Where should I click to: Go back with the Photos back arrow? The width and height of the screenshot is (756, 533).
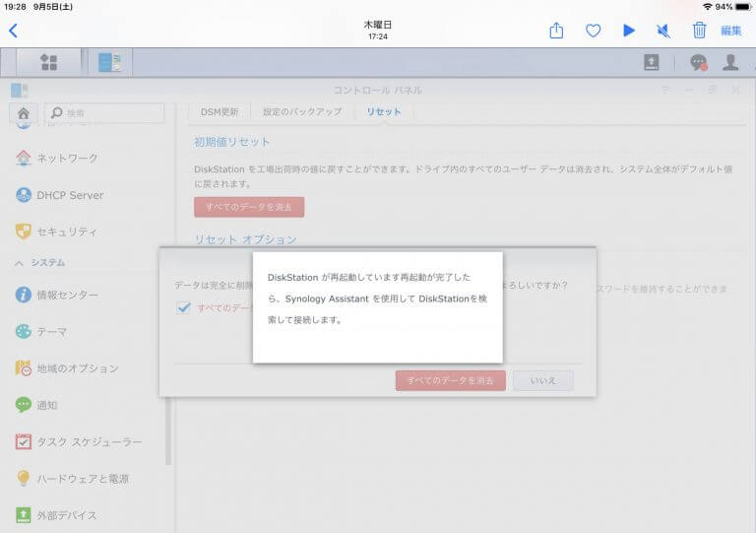13,31
